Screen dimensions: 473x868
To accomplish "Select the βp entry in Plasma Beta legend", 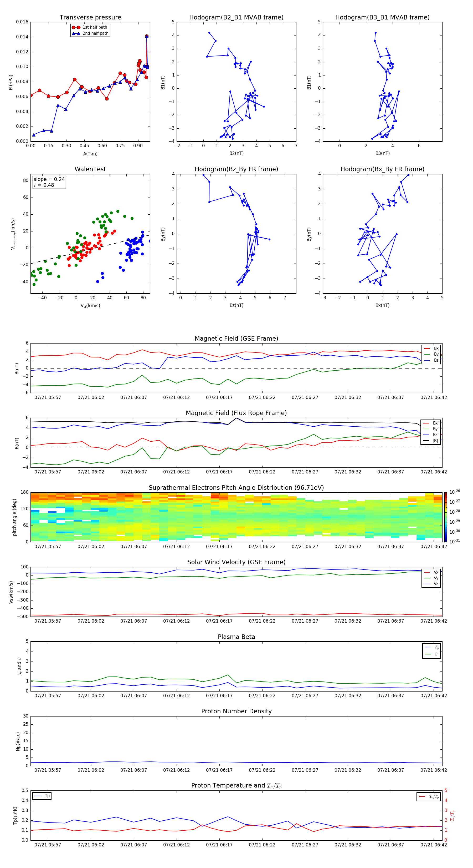I will (432, 648).
